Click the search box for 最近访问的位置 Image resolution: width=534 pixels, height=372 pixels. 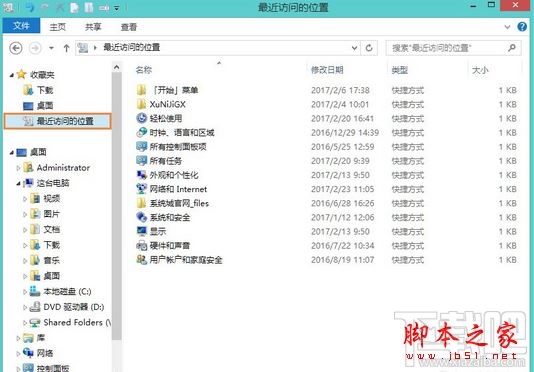click(453, 48)
